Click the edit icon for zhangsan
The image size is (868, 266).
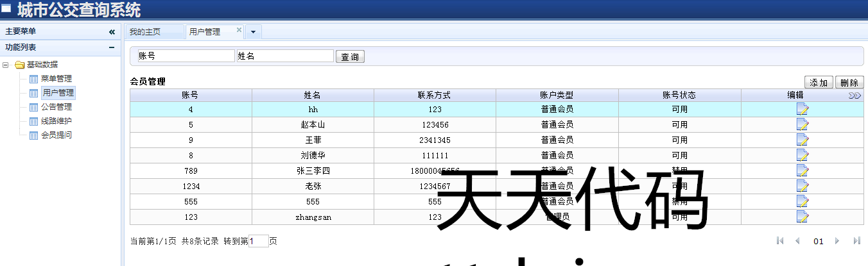pos(802,217)
